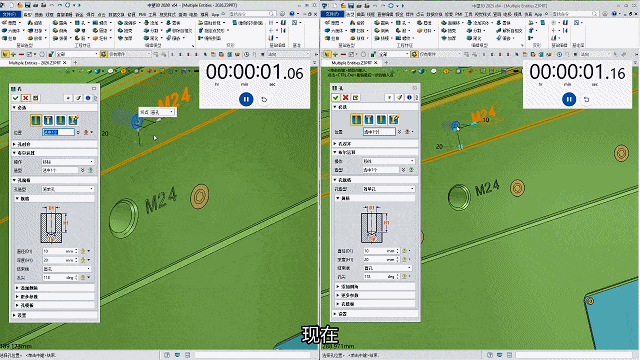The height and width of the screenshot is (360, 640).
Task: Select fourth hole type icon in right dialog
Action: click(394, 119)
